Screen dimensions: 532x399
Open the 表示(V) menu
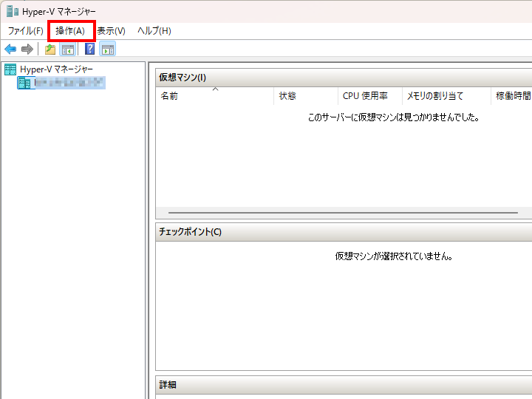pyautogui.click(x=111, y=31)
